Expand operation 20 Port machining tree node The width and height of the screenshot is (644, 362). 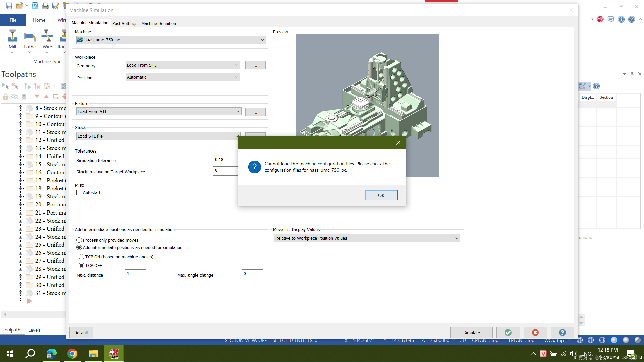[20, 204]
